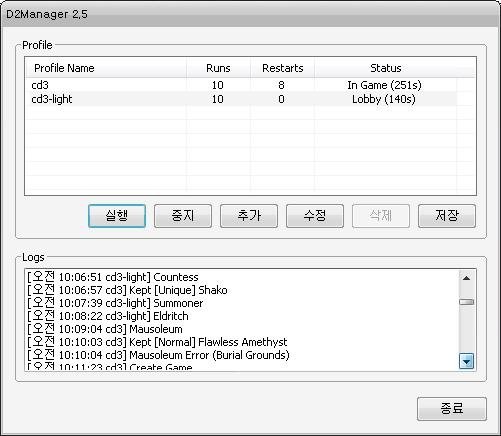Click the Flawless Amethyst log line

pos(157,342)
